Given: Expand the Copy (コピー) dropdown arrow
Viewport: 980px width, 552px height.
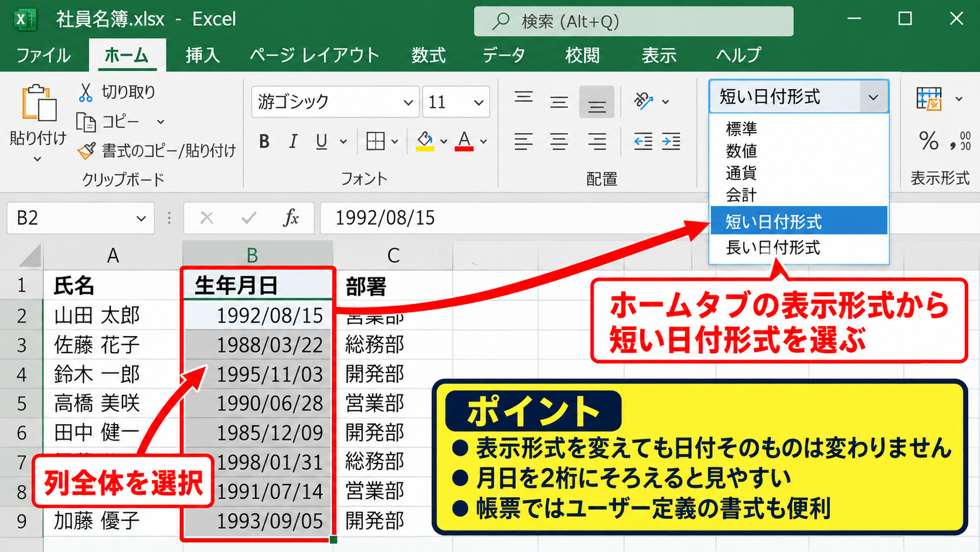Looking at the screenshot, I should pos(160,122).
